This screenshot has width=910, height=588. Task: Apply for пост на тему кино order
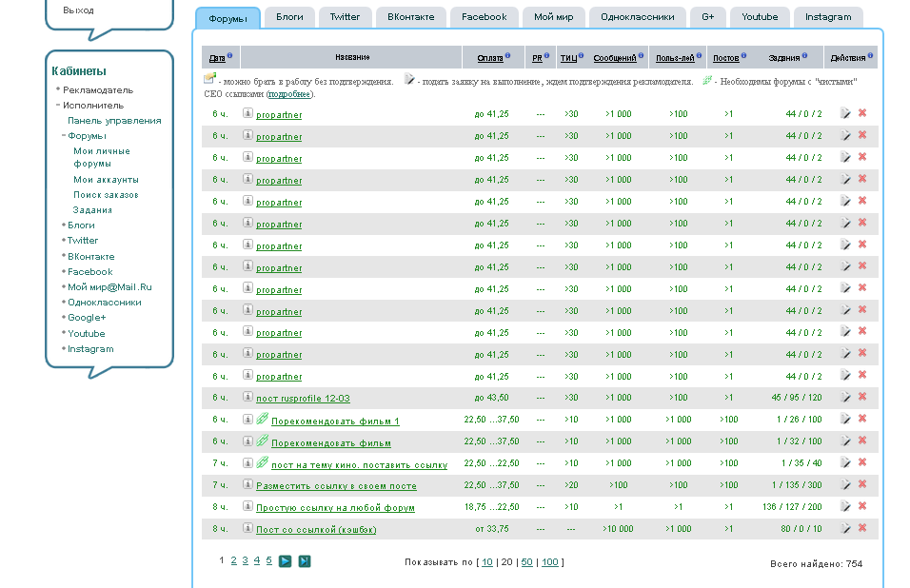tap(845, 462)
